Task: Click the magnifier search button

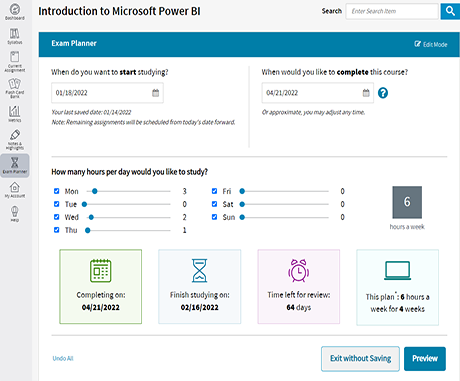Action: 450,11
